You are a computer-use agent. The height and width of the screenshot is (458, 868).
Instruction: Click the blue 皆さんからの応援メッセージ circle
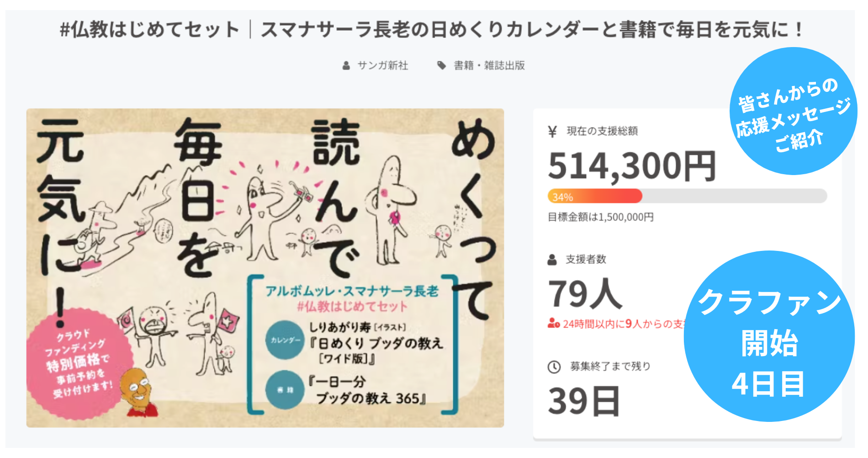coord(794,111)
